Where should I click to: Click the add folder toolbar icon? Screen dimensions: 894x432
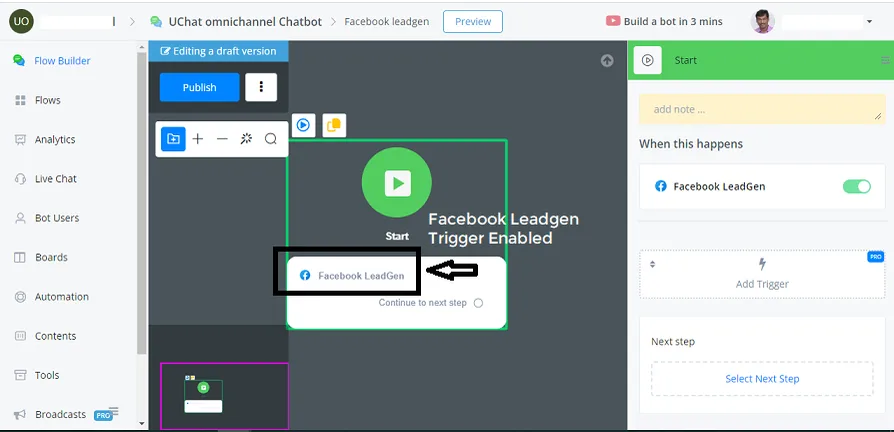pos(173,139)
